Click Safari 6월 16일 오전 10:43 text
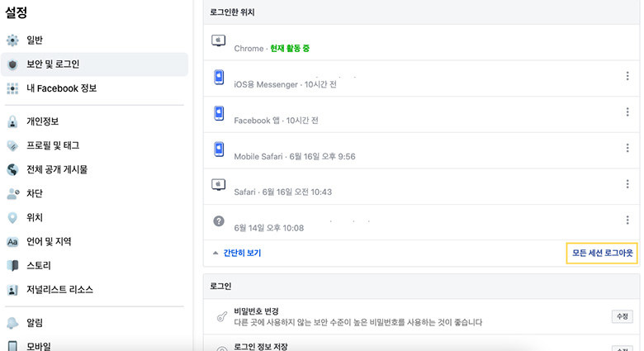644x351 pixels. click(x=282, y=192)
